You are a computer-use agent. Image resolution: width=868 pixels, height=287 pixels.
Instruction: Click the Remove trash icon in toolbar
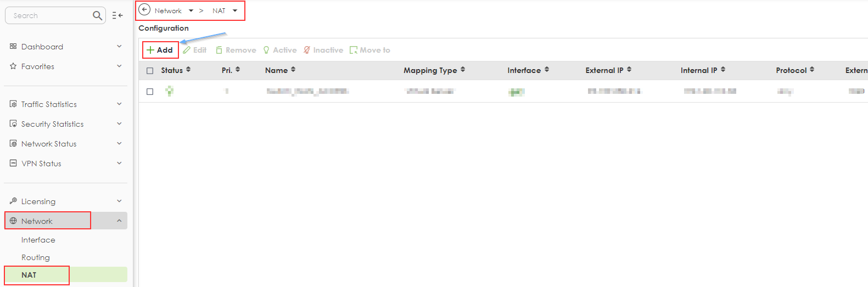(219, 50)
